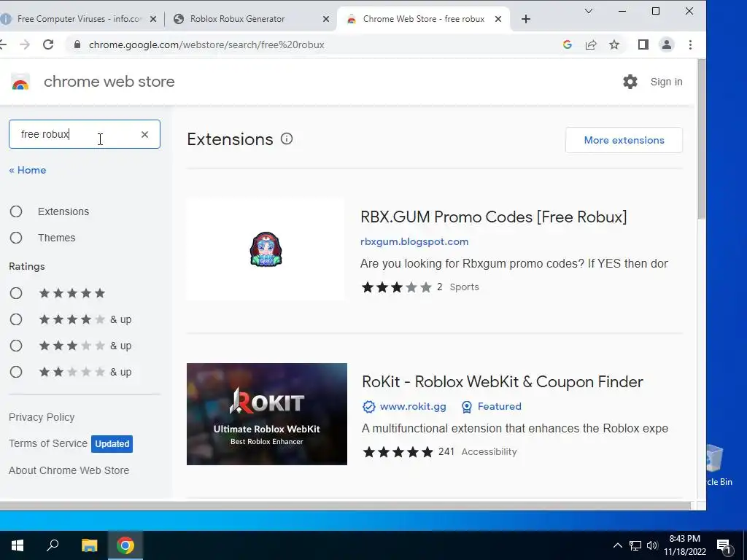The height and width of the screenshot is (560, 747).
Task: Switch to Roblox Robux Generator tab
Action: tap(239, 19)
